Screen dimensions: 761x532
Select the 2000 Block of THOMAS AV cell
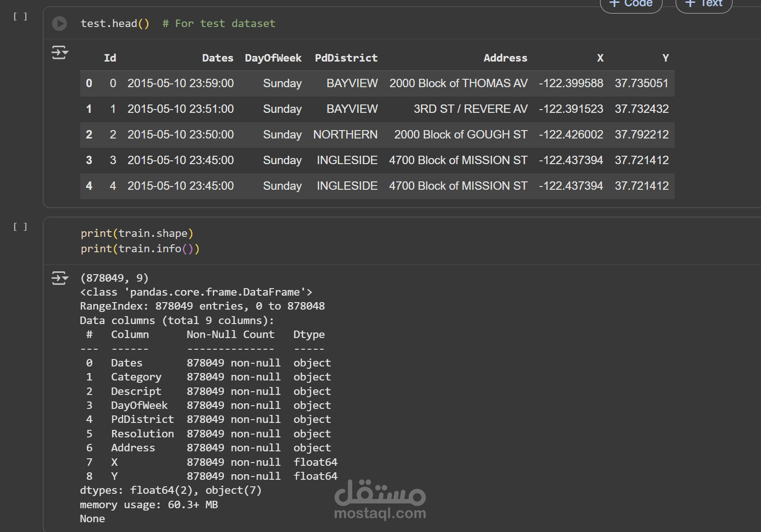click(458, 83)
